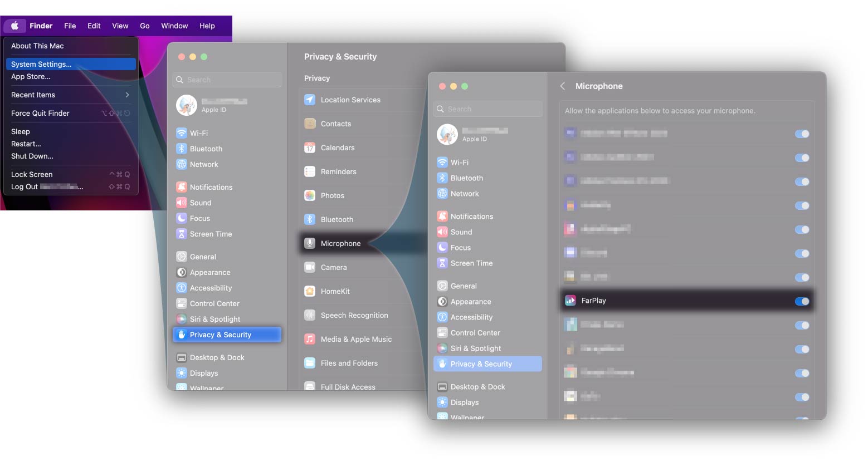Open the Apple menu icon
The image size is (868, 462).
point(15,26)
